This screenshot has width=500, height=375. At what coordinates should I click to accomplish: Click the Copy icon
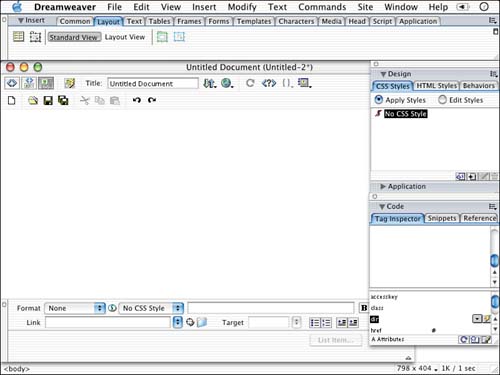[x=100, y=100]
